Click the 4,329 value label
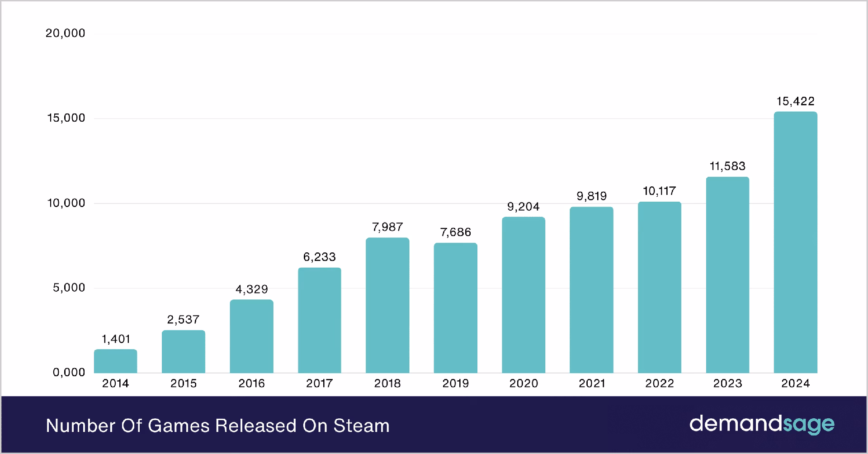Screen dimensions: 868x454 (x=252, y=289)
